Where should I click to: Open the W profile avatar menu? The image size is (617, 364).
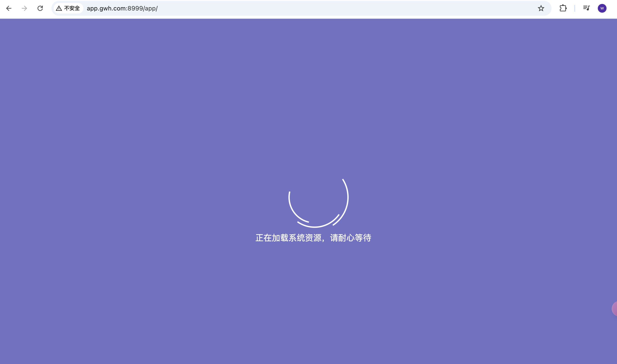602,8
